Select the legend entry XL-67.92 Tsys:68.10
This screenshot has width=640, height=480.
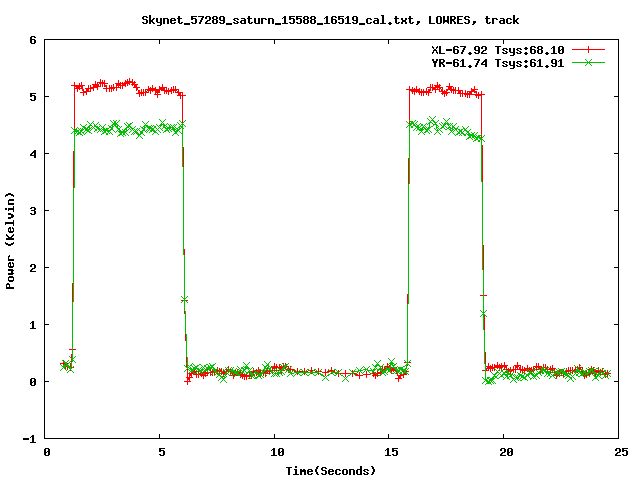(x=498, y=50)
